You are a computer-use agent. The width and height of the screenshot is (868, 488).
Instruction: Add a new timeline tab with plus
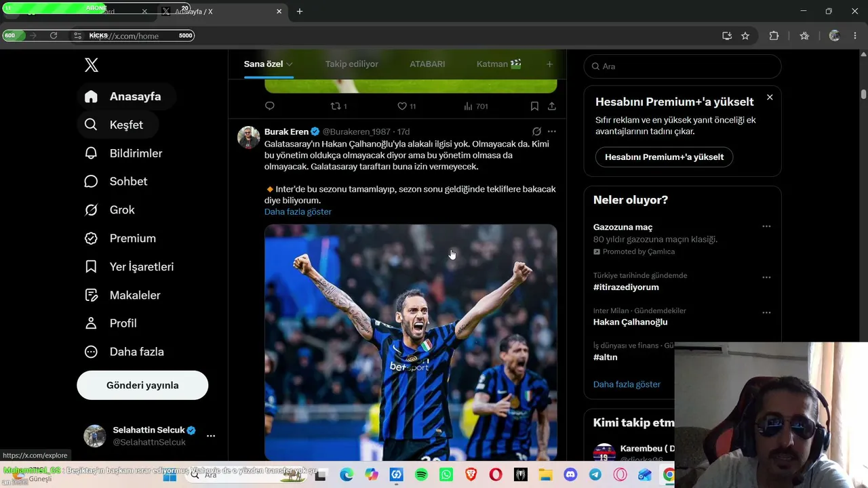point(549,64)
